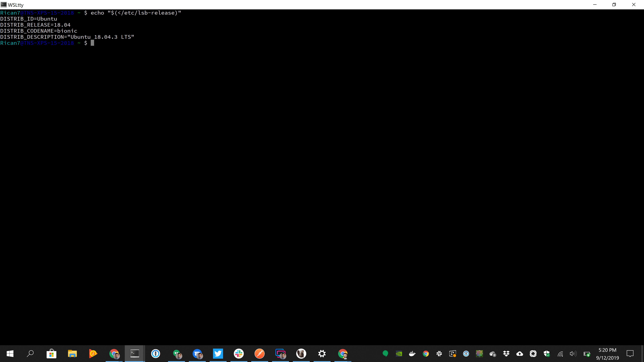Image resolution: width=644 pixels, height=362 pixels.
Task: Open File Explorer from taskbar
Action: 72,353
